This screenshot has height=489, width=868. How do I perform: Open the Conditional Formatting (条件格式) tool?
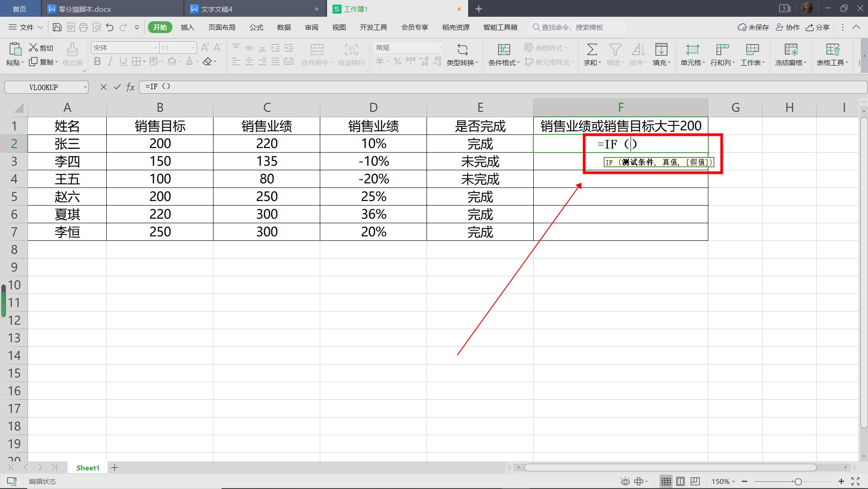pos(503,49)
